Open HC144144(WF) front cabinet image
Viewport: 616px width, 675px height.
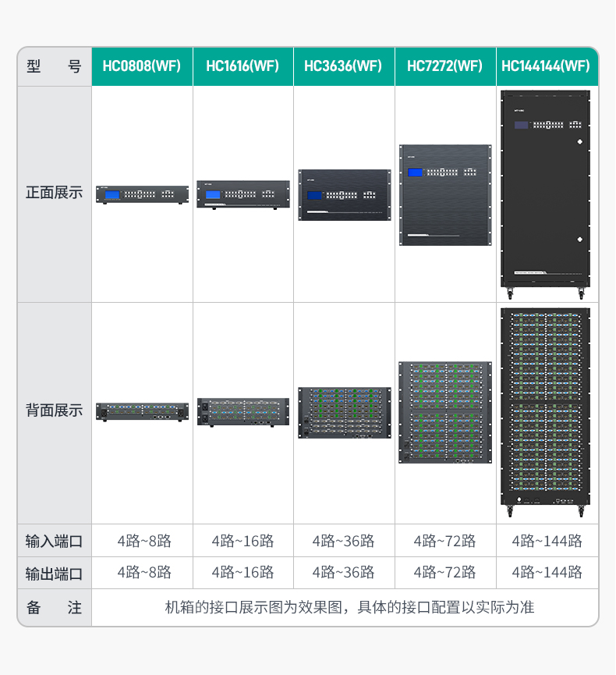[x=546, y=194]
